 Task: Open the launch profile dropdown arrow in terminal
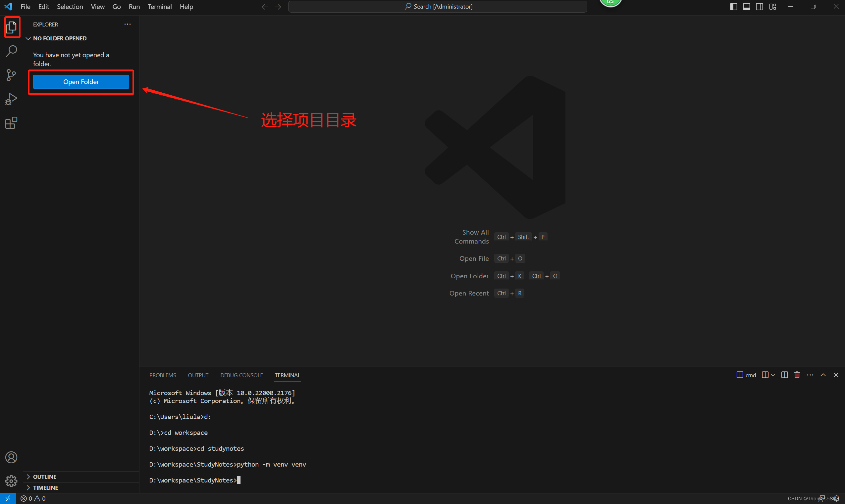(773, 375)
